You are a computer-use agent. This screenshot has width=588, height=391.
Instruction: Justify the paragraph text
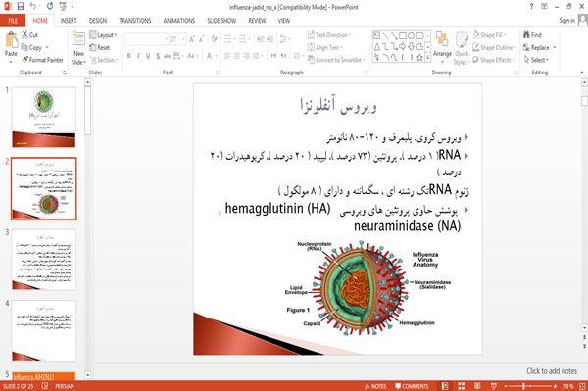(256, 56)
